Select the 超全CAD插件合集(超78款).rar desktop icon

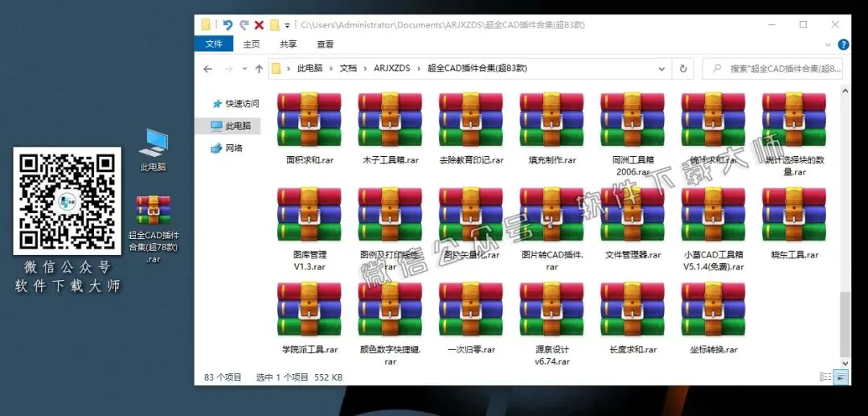point(154,211)
